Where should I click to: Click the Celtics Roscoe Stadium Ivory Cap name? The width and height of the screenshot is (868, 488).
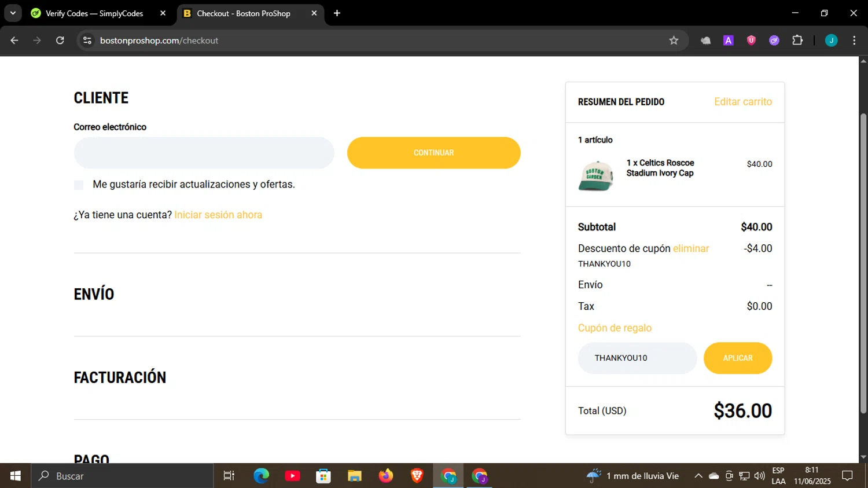coord(660,168)
